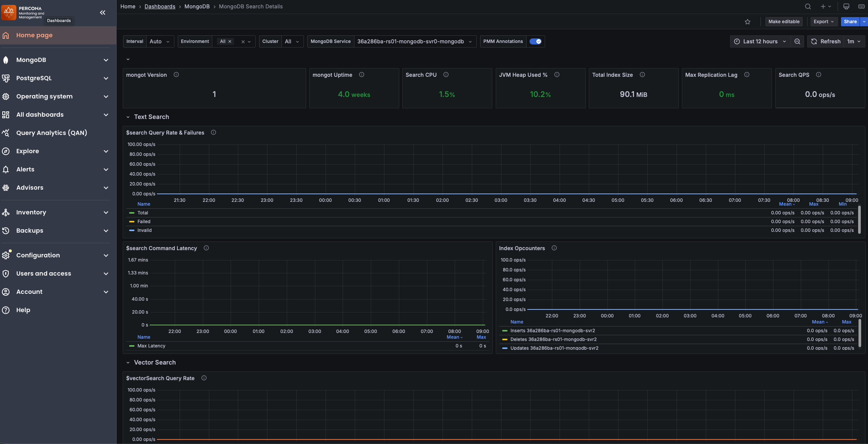Show info for $vectorSearch Query Rate panel
868x444 pixels.
pos(204,378)
